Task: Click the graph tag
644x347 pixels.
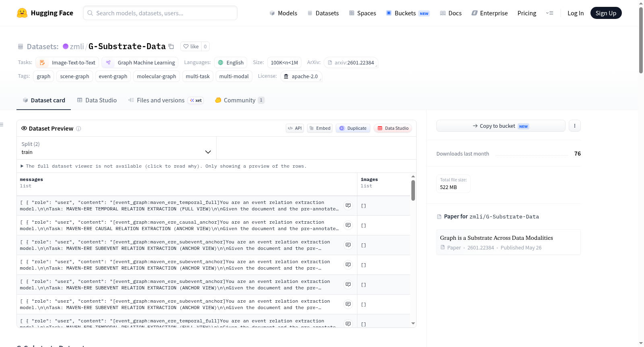Action: (x=43, y=76)
